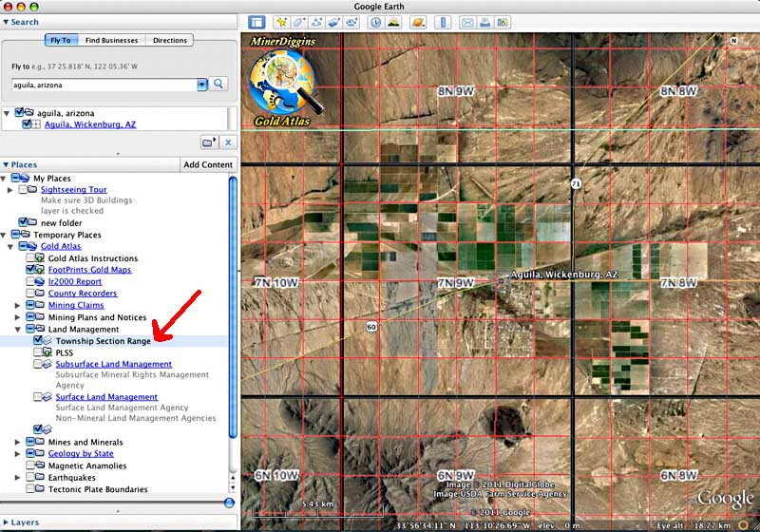Click the Aguila placemark on the map
This screenshot has height=532, width=760.
(x=501, y=280)
